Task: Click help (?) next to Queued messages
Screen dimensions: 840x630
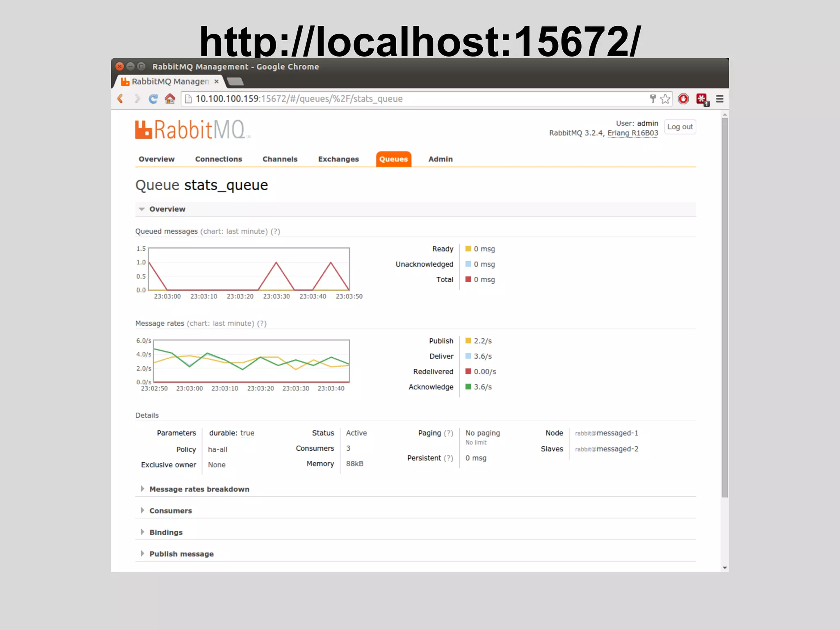Action: [x=275, y=231]
